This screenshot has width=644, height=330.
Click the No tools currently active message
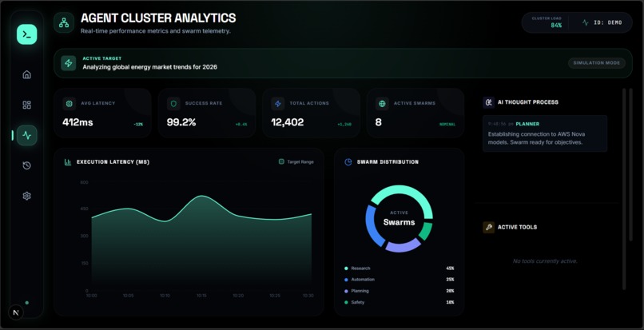point(545,261)
